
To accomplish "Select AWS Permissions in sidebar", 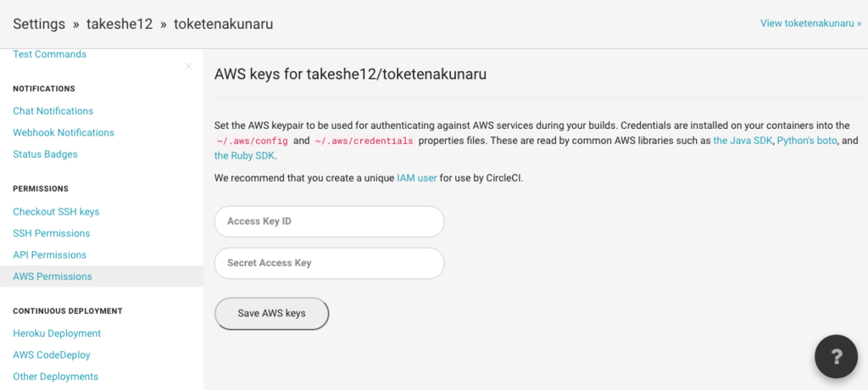I will (53, 276).
